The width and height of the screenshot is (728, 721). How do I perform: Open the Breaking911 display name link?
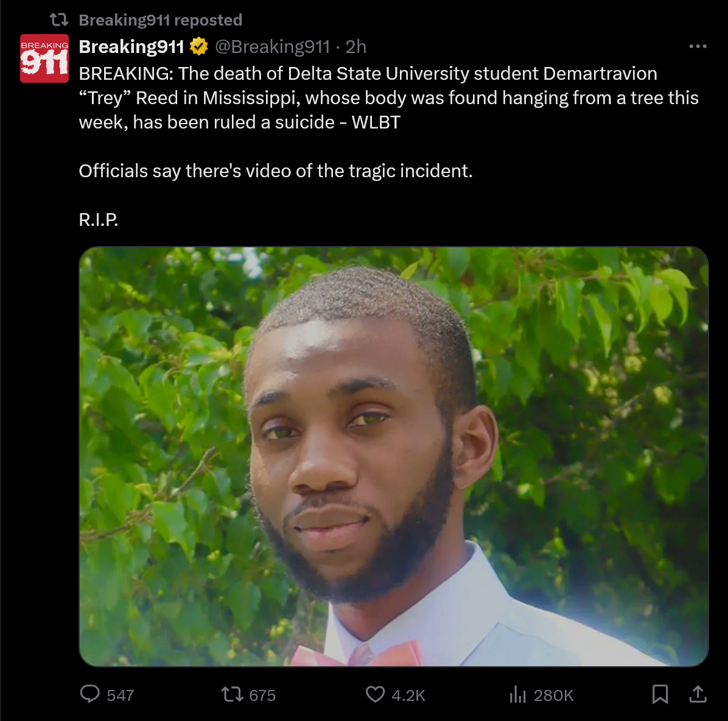(x=131, y=46)
